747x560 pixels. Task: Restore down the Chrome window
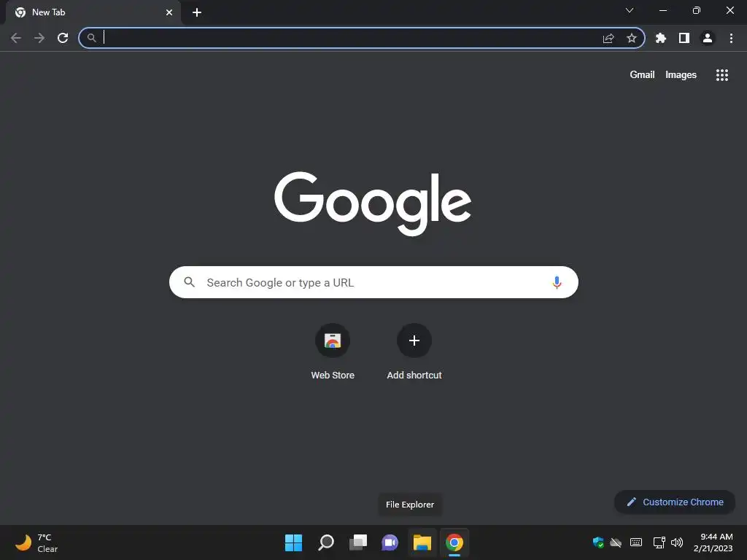point(697,10)
